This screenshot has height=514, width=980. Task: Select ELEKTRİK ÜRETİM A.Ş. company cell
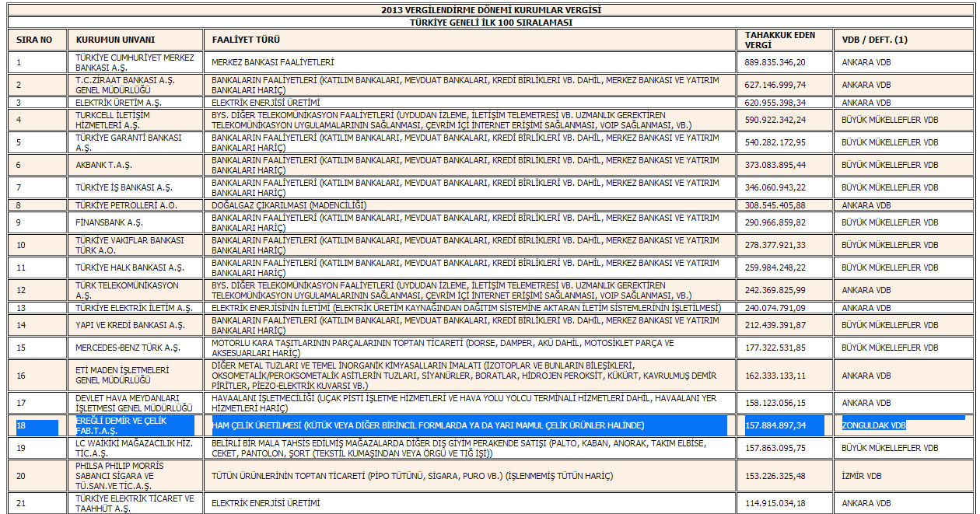point(135,102)
